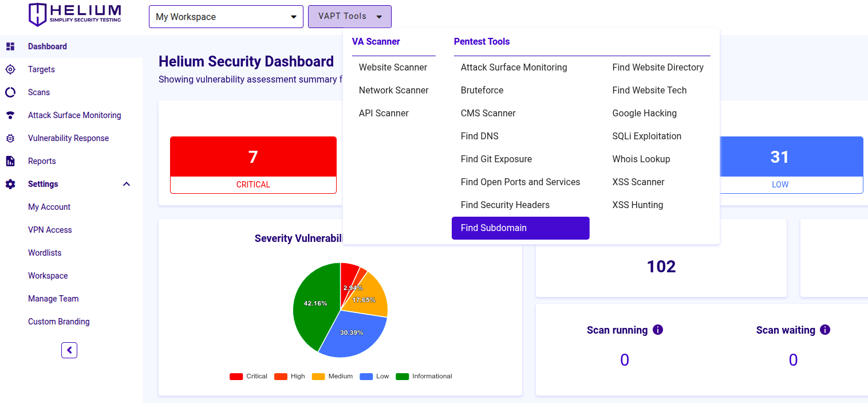Open the Dashboard from the sidebar
Viewport: 868px width, 403px height.
(47, 46)
